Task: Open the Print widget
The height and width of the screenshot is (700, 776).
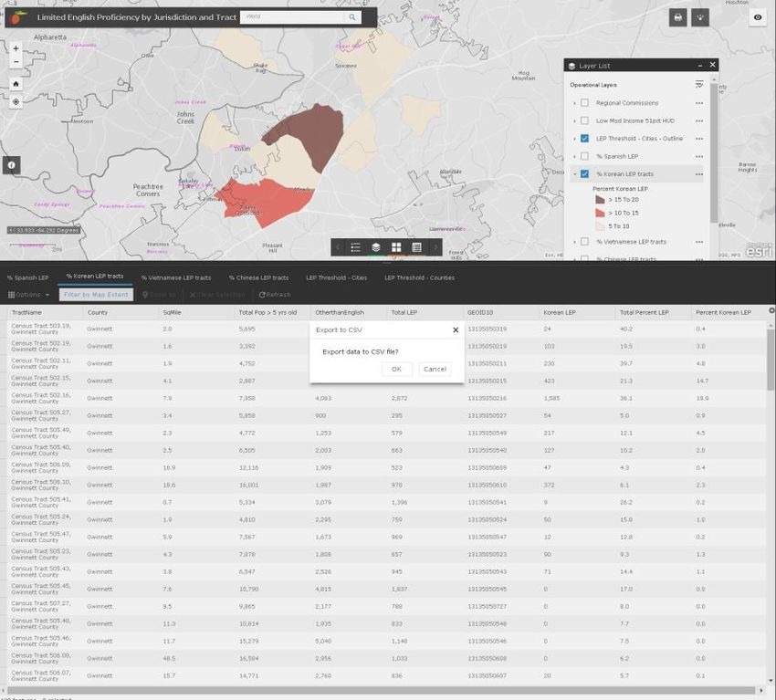Action: 677,17
